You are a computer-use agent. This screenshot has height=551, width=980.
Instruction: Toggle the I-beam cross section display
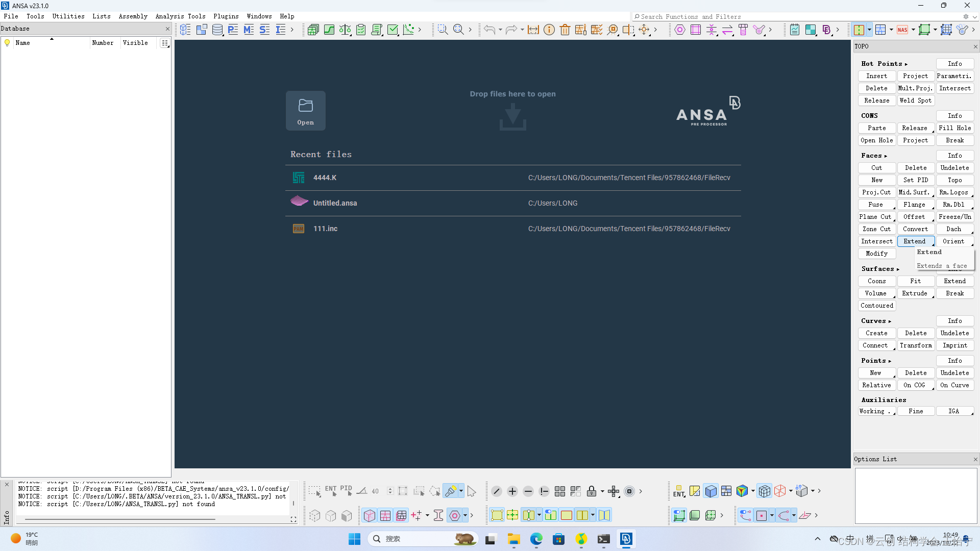coord(438,515)
